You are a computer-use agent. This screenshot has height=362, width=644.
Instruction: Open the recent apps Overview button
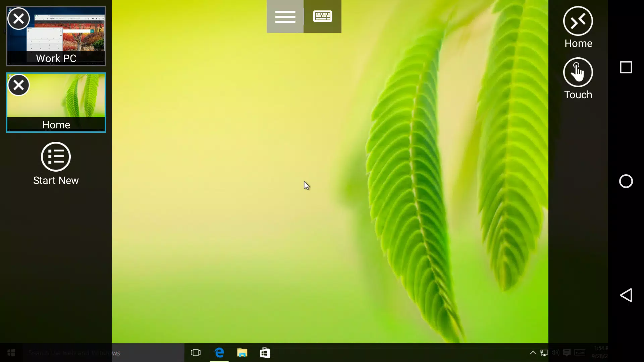point(627,67)
